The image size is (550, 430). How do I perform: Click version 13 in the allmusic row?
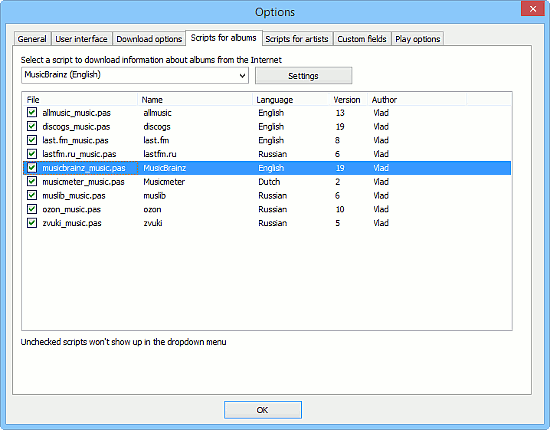(x=340, y=113)
